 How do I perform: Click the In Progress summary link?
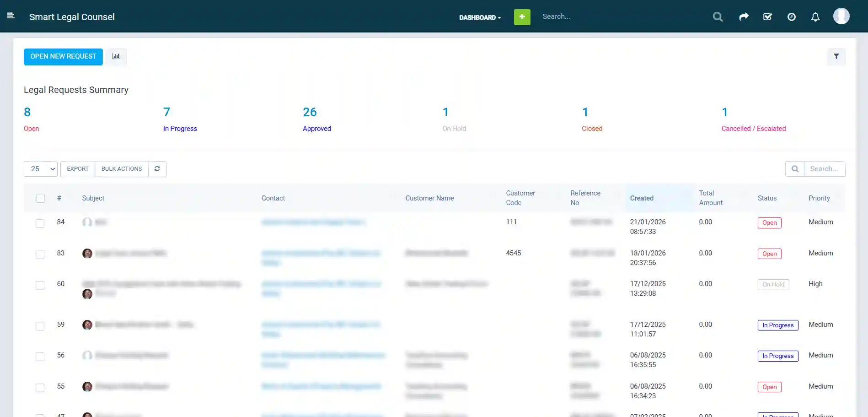pos(180,129)
